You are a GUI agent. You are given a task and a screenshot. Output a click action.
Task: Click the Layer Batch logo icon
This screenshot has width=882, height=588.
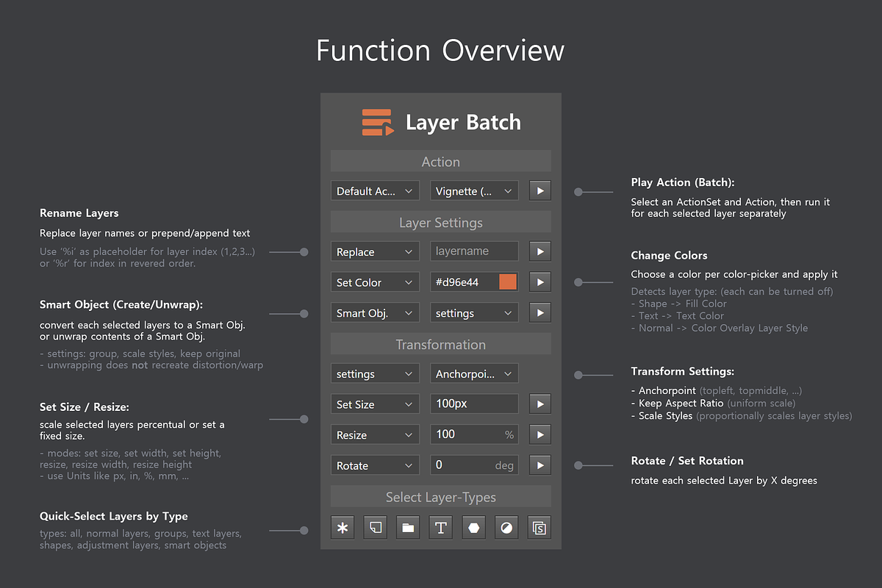coord(377,122)
